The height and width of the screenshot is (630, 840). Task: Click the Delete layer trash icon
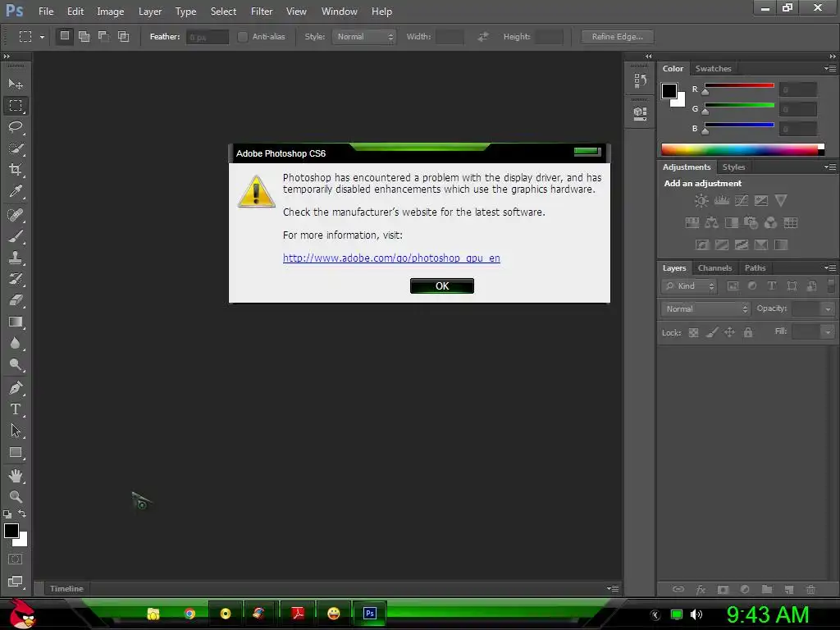[x=811, y=589]
